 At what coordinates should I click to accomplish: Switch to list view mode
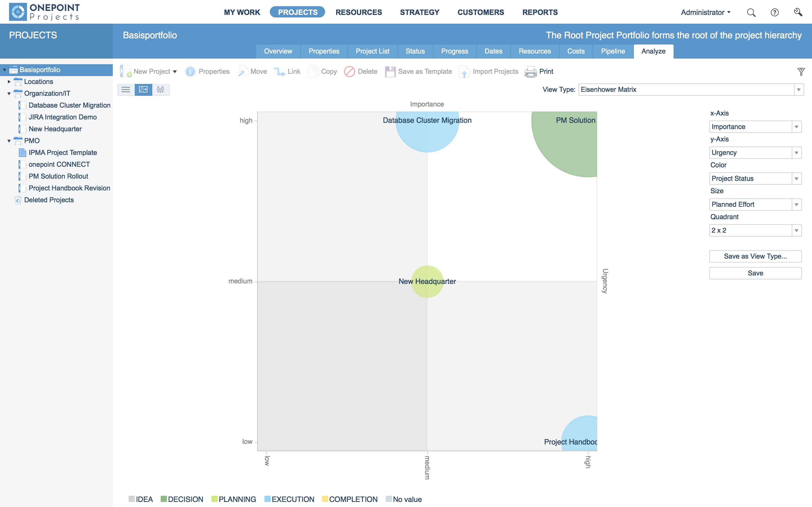point(126,90)
